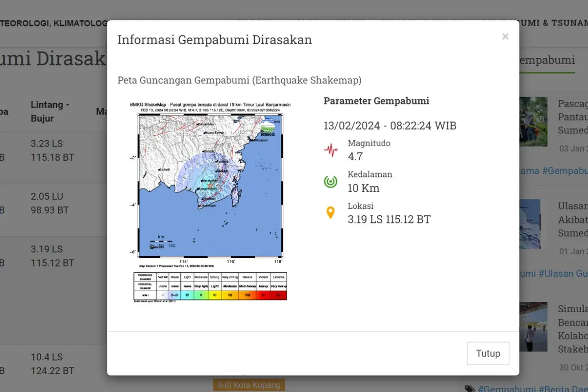
Task: Open the 'Simula... Bencan' news article link
Action: 573,329
